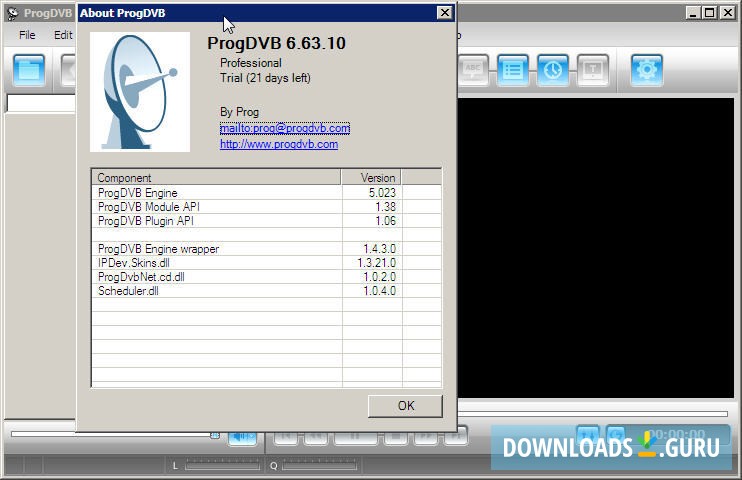Screen dimensions: 742x480
Task: Maximize the ProgDVB main window
Action: pos(710,13)
